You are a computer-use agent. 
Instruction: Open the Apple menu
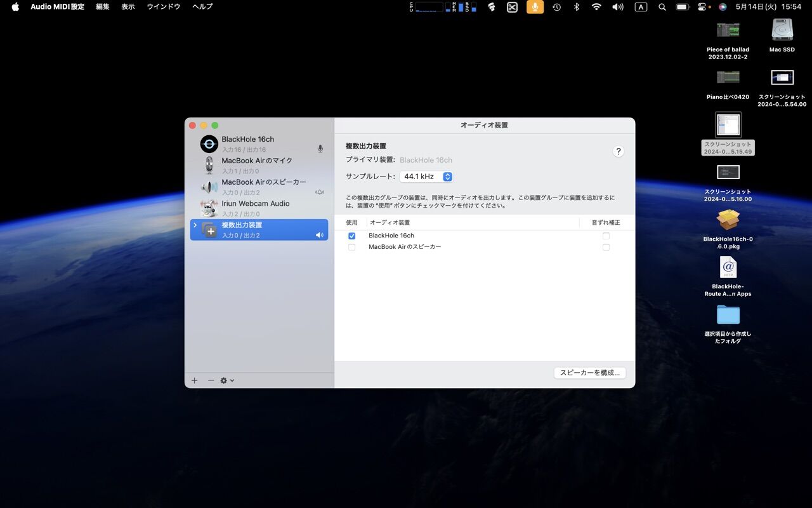(x=15, y=6)
